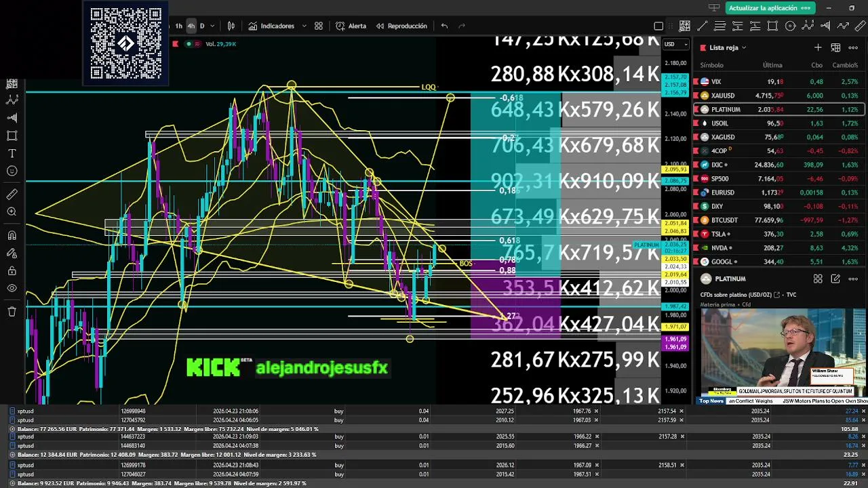The width and height of the screenshot is (868, 488).
Task: Toggle red flag on SP500 row
Action: [x=696, y=179]
